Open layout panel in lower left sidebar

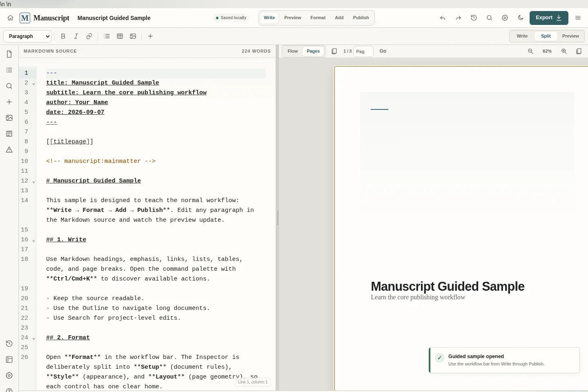pos(9,360)
